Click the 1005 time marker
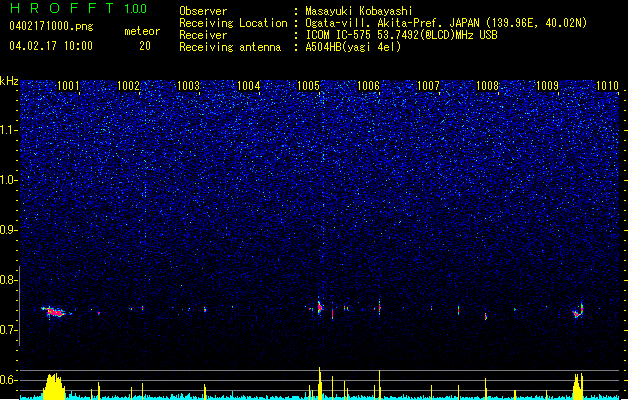629x400 pixels. (x=308, y=86)
